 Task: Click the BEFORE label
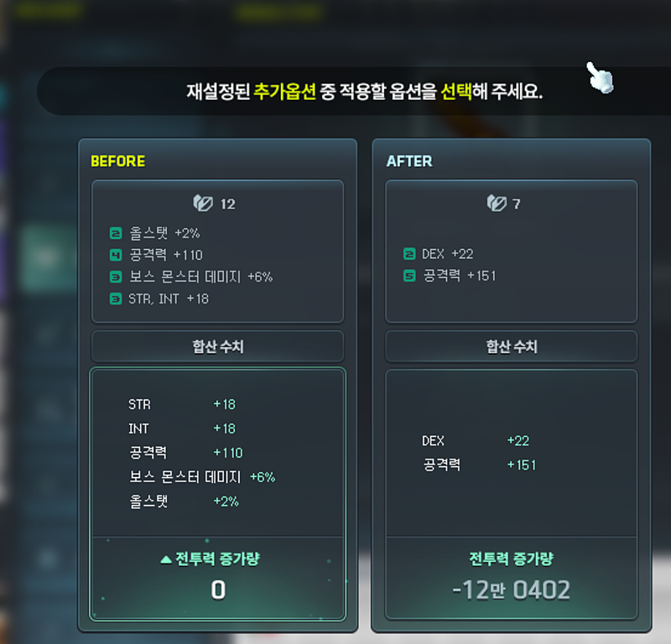(117, 161)
